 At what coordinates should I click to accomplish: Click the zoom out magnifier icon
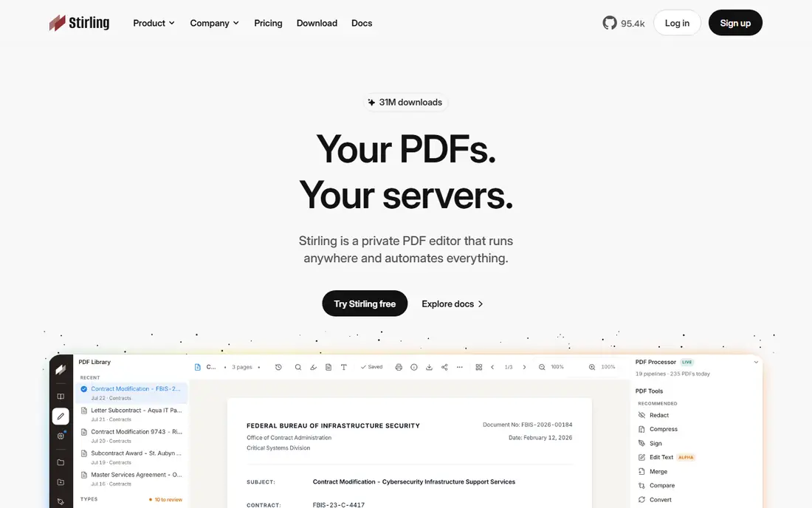(542, 367)
